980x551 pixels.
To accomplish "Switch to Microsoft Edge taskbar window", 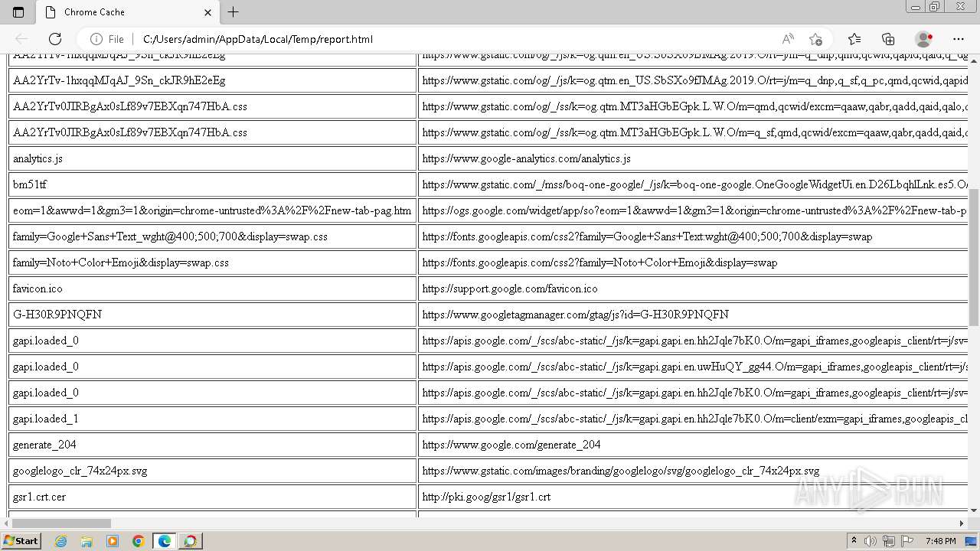I will (x=165, y=541).
